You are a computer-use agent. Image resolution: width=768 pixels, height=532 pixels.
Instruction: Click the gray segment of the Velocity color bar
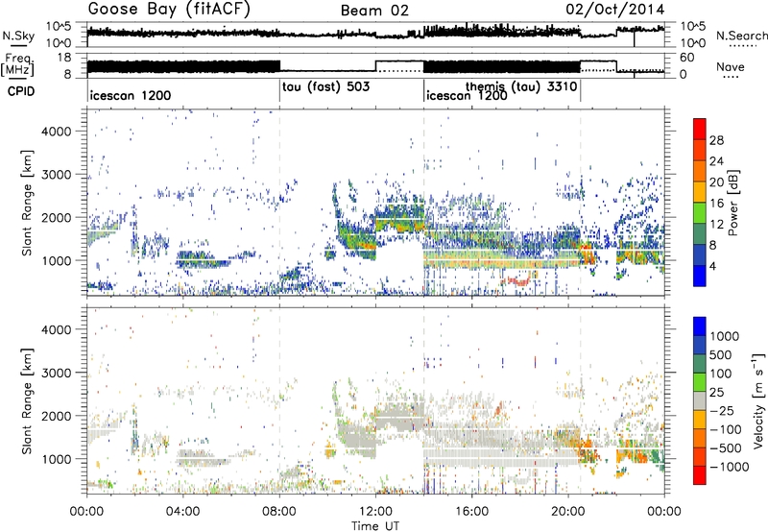coord(700,400)
